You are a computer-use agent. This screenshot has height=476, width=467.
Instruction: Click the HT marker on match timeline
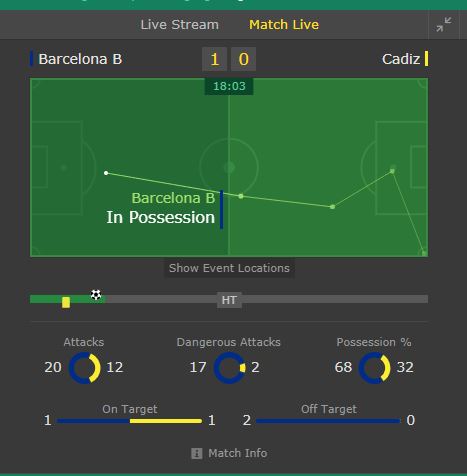coord(229,300)
